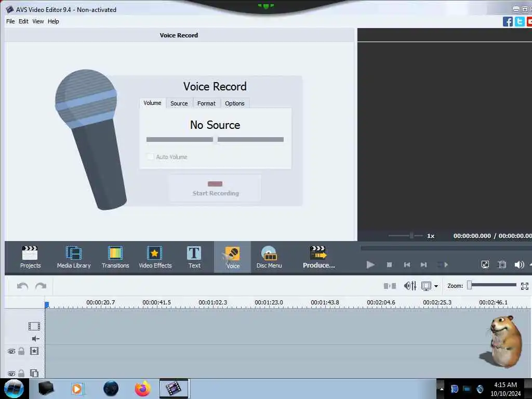Viewport: 532px width, 399px height.
Task: Click the split clip icon on timeline toolbar
Action: pyautogui.click(x=390, y=286)
